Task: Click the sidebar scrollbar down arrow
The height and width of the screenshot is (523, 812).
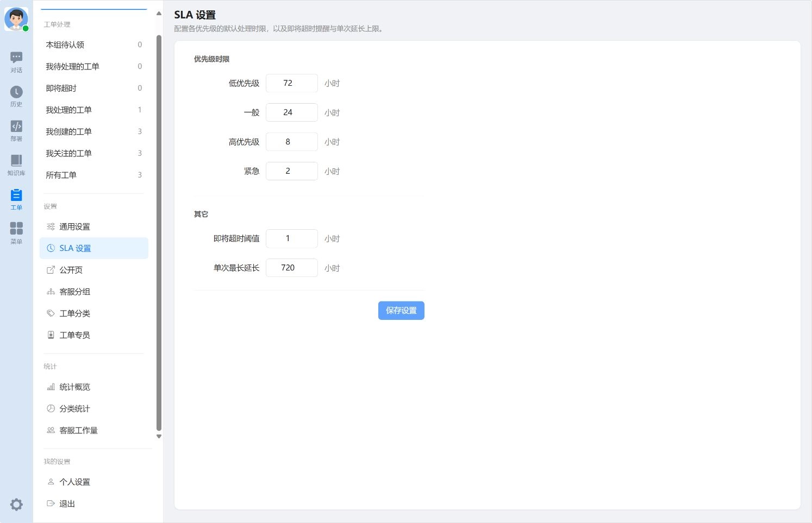Action: (x=159, y=436)
